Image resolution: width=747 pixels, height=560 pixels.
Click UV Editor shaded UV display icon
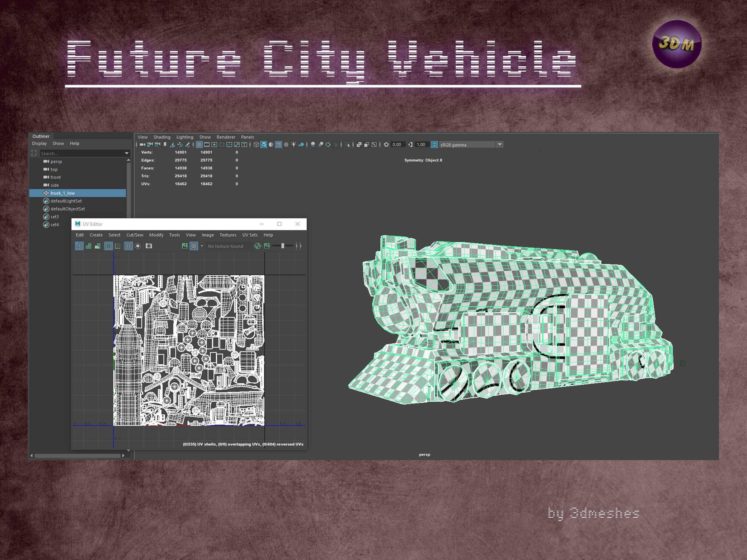click(x=88, y=246)
